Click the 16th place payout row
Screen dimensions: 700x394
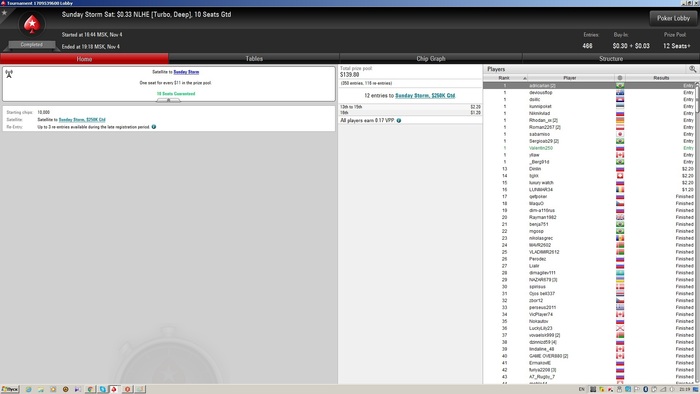click(x=410, y=113)
